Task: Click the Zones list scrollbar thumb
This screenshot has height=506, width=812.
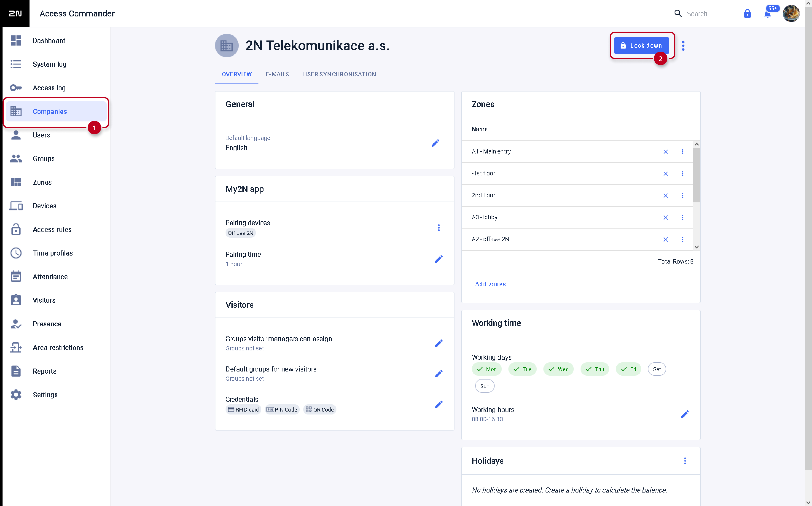Action: click(696, 175)
